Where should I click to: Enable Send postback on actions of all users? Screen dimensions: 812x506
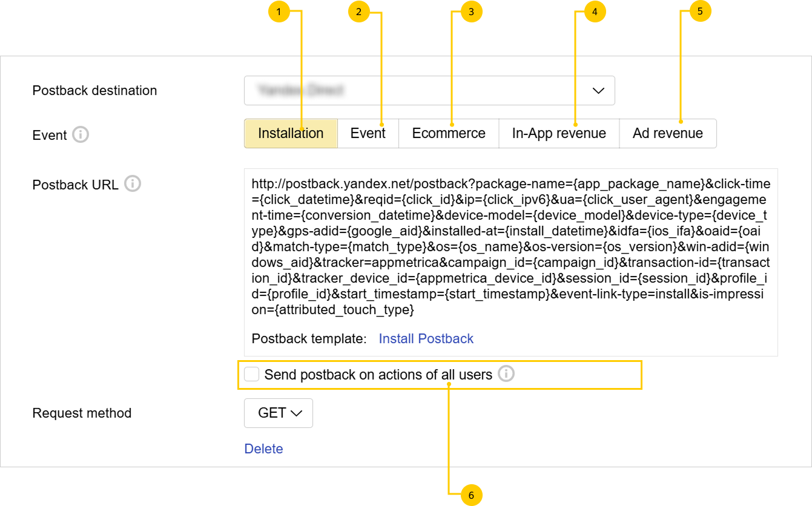click(252, 375)
